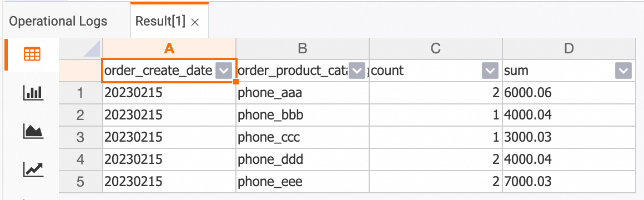This screenshot has width=644, height=200.
Task: Select column C header
Action: point(435,49)
